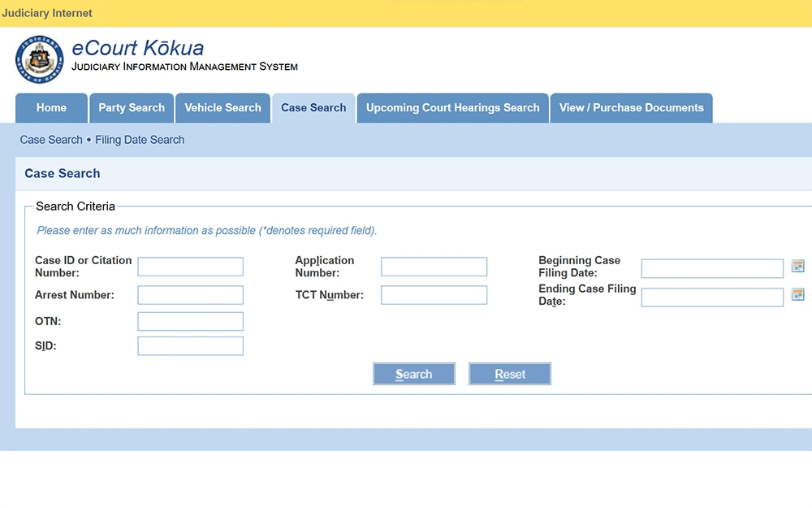This screenshot has width=812, height=508.
Task: Click the Judiciary Internet banner text
Action: pos(46,13)
